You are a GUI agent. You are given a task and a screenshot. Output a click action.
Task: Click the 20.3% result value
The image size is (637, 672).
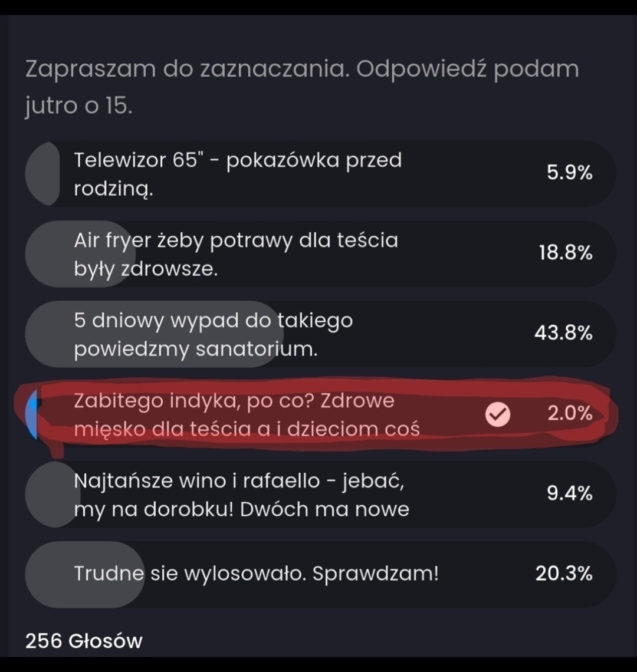(x=564, y=574)
